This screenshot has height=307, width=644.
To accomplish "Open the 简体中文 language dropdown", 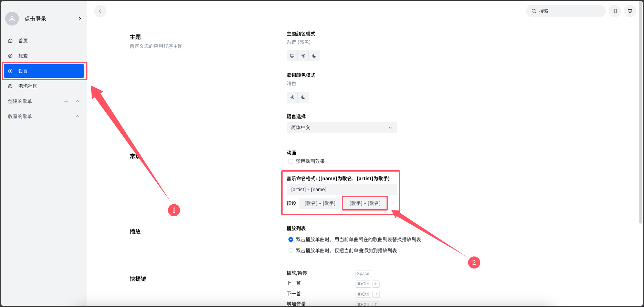I will coord(342,127).
